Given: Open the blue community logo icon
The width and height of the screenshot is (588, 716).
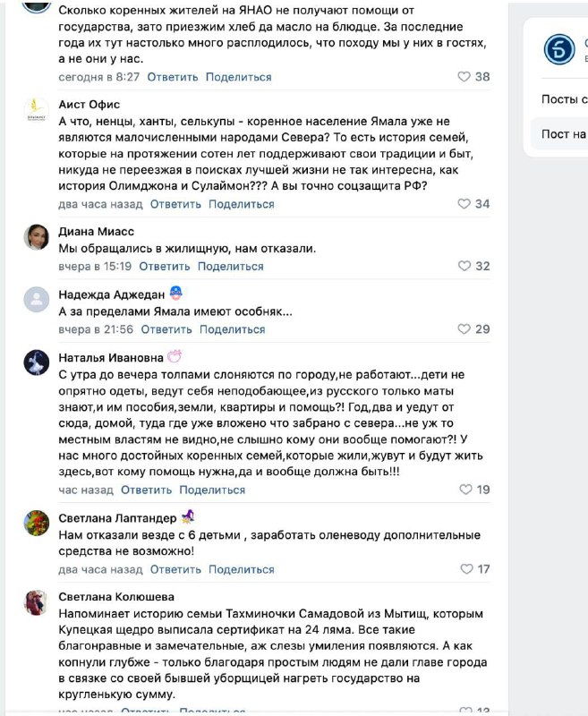Looking at the screenshot, I should (559, 49).
